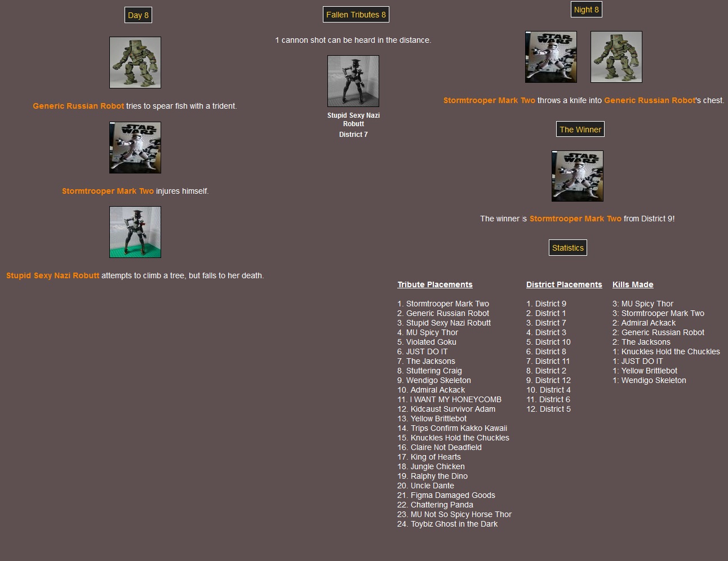Screen dimensions: 728x561
Task: Click '3: MU Spicy Thor' in Kills Made
Action: (643, 304)
